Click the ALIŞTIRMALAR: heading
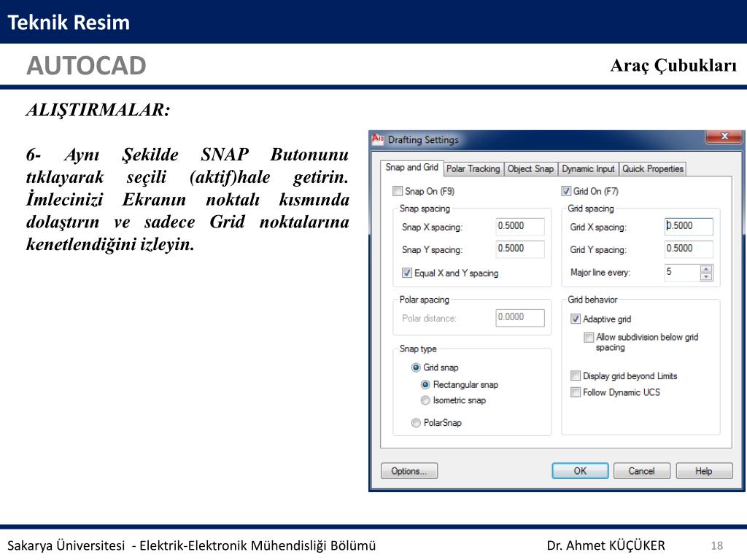Image resolution: width=747 pixels, height=560 pixels. 98,110
